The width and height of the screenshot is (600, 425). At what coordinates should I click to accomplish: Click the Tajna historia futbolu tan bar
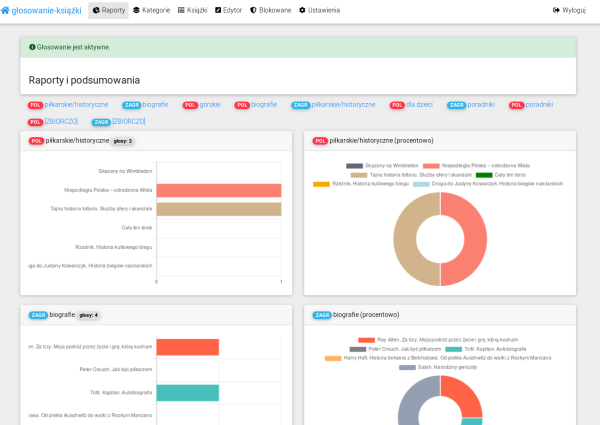pyautogui.click(x=218, y=209)
